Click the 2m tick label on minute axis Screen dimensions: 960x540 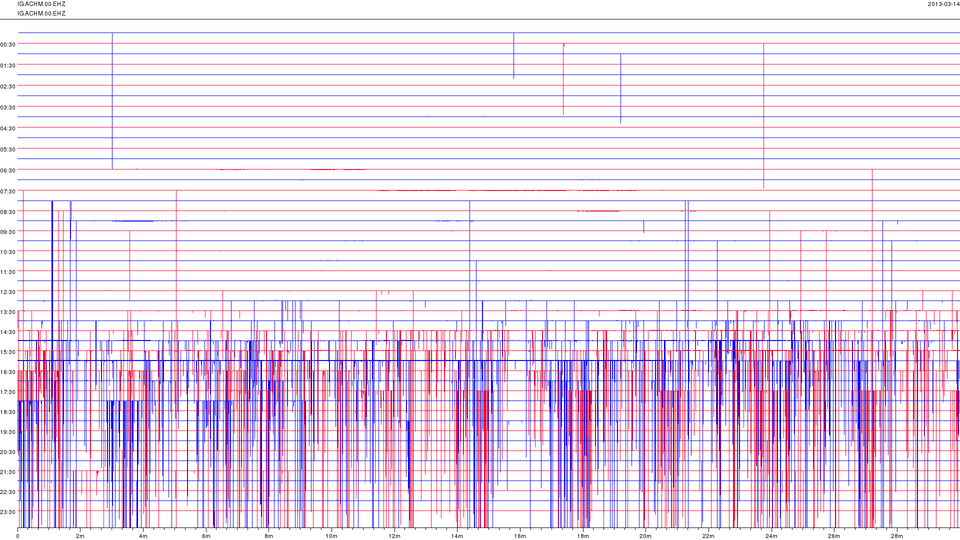pos(80,536)
